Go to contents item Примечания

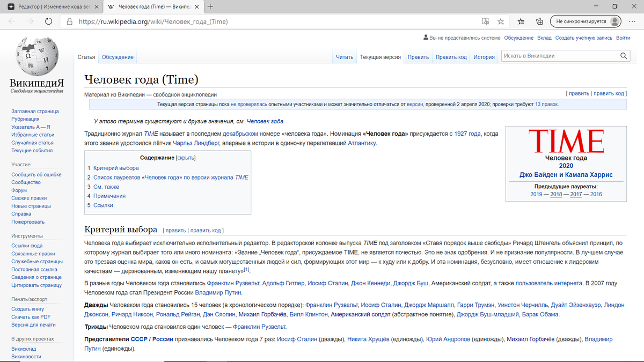click(109, 196)
